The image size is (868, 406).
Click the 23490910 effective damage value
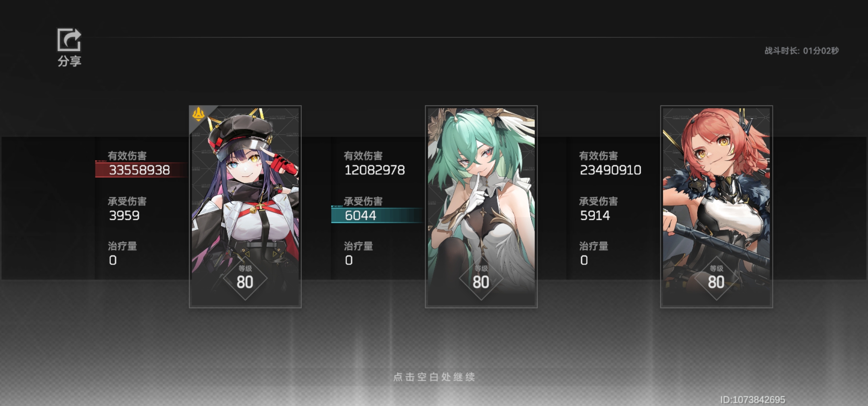(x=610, y=170)
